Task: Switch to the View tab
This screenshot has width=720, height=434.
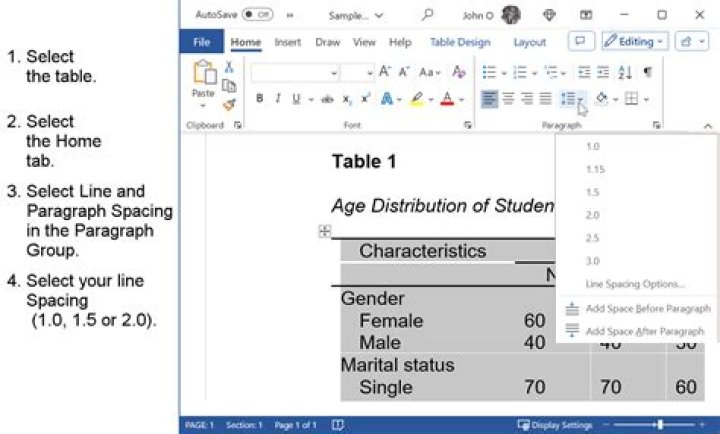Action: (x=364, y=42)
